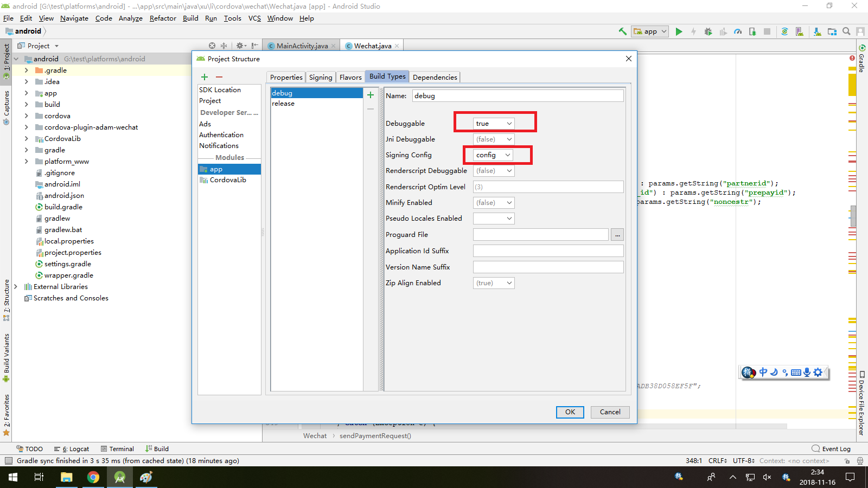Open the Project Structure toolbar icon
This screenshot has height=488, width=868.
[x=832, y=31]
